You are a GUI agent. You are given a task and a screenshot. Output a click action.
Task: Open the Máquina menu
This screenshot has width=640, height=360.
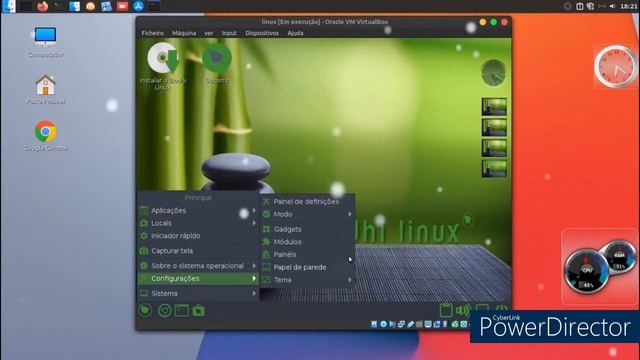(x=184, y=33)
